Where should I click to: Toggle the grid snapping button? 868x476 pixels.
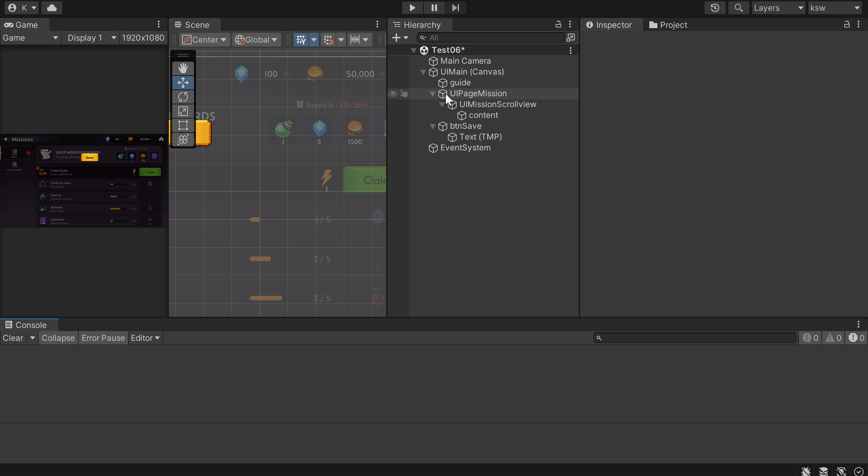click(x=328, y=40)
